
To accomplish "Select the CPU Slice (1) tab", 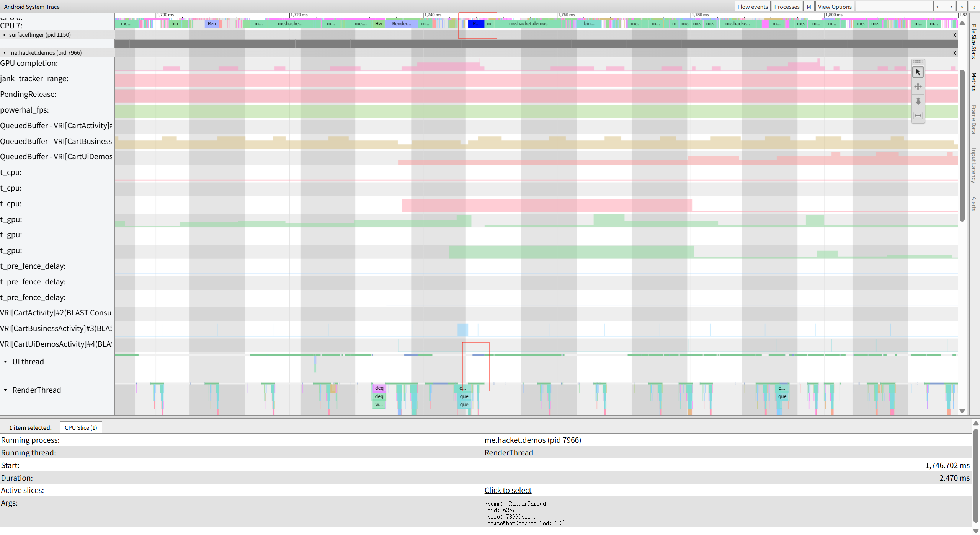I will pyautogui.click(x=81, y=427).
